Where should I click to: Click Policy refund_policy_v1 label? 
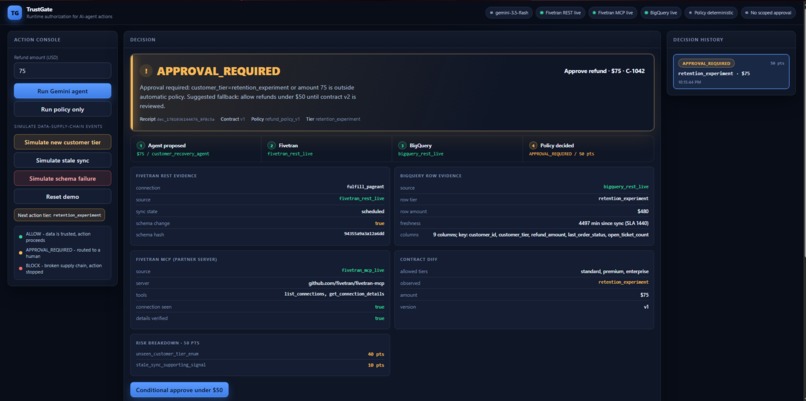[x=276, y=119]
